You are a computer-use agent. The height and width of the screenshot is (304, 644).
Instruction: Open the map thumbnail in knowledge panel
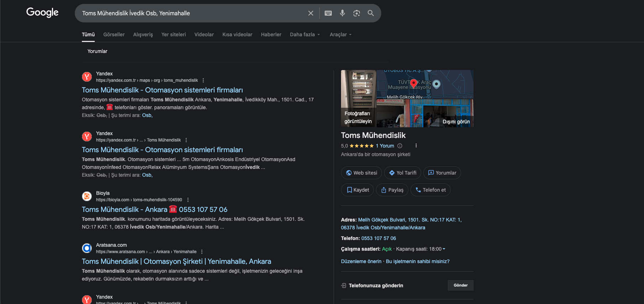tap(425, 84)
